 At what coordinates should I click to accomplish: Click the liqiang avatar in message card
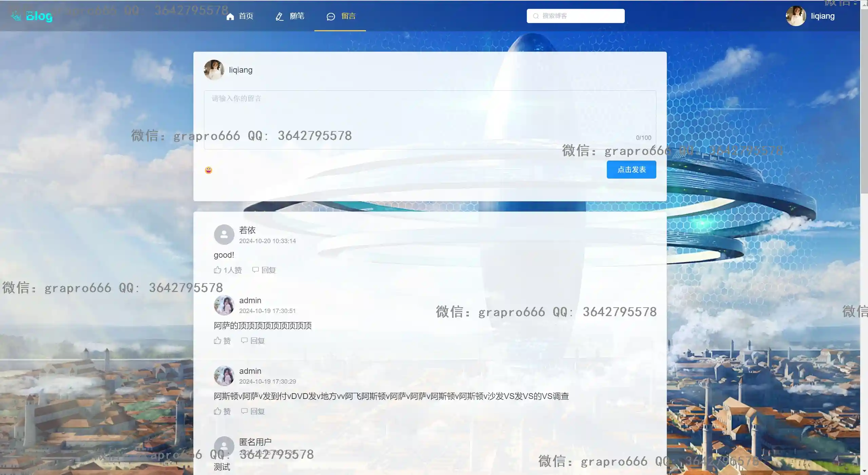point(214,70)
